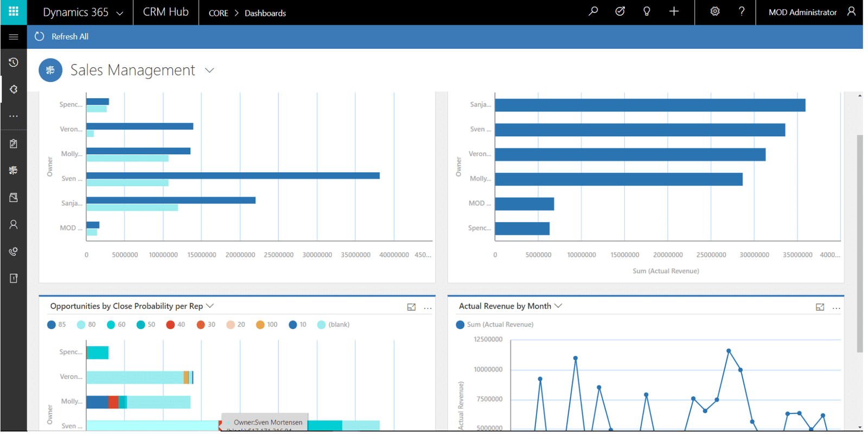
Task: Click the plus quick-create icon
Action: (x=674, y=11)
